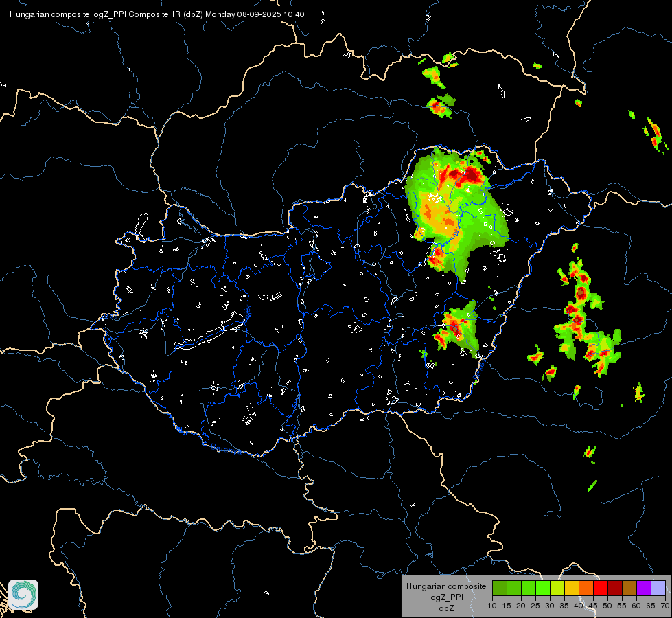Click the "25" value on the legend scale

(x=535, y=606)
